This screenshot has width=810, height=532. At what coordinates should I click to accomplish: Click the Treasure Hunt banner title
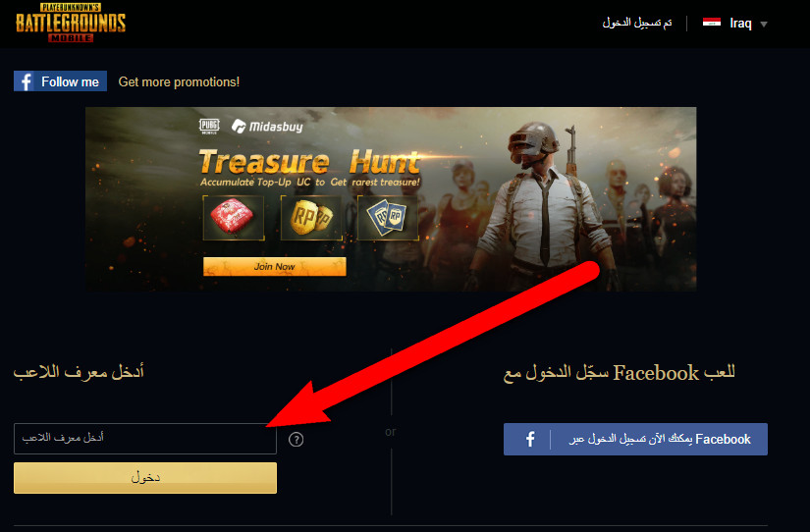309,162
